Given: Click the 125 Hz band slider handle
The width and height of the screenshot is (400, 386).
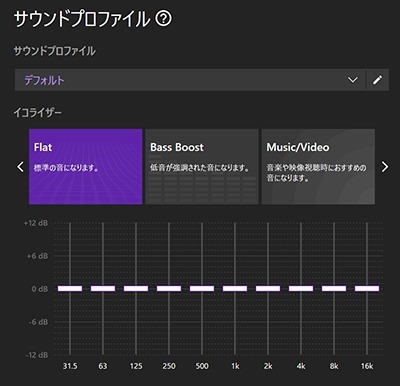Looking at the screenshot, I should tap(136, 288).
